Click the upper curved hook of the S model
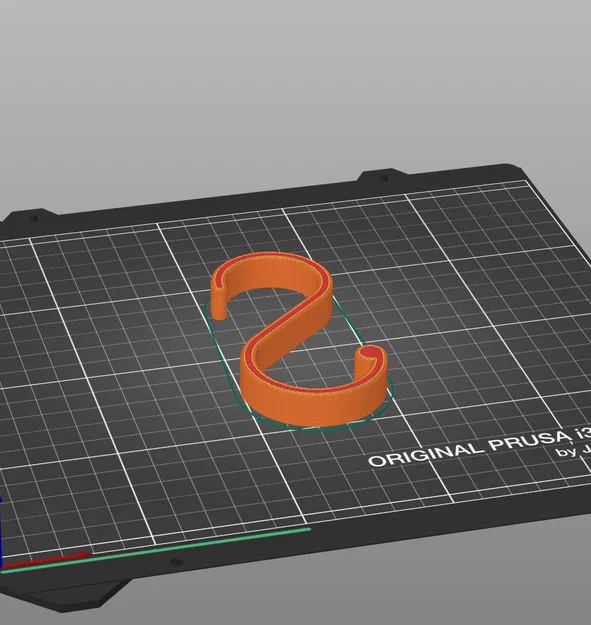The height and width of the screenshot is (625, 591). coord(271,273)
